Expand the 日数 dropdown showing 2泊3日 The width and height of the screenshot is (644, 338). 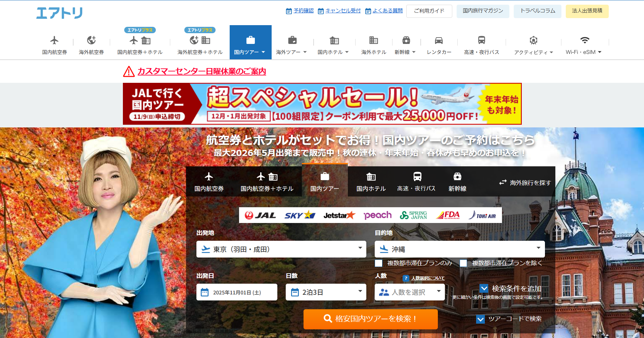pyautogui.click(x=326, y=292)
